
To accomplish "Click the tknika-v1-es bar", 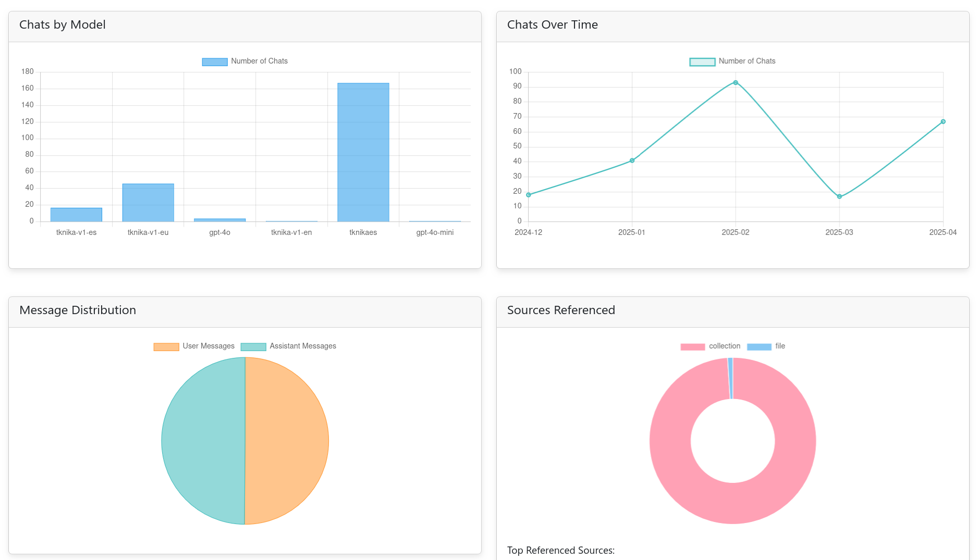I will (76, 214).
